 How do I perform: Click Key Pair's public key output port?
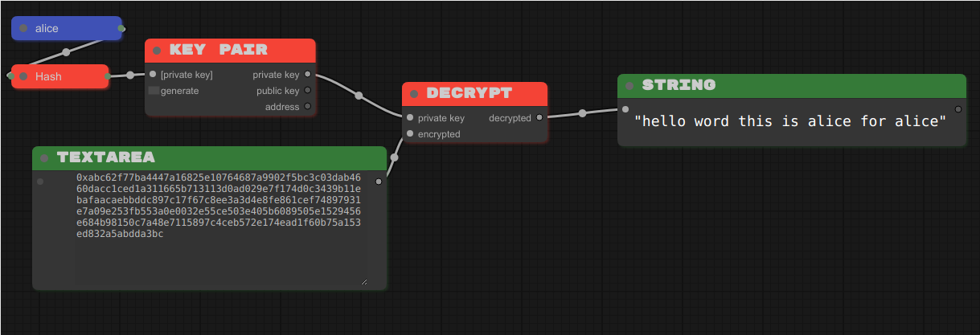pyautogui.click(x=307, y=91)
